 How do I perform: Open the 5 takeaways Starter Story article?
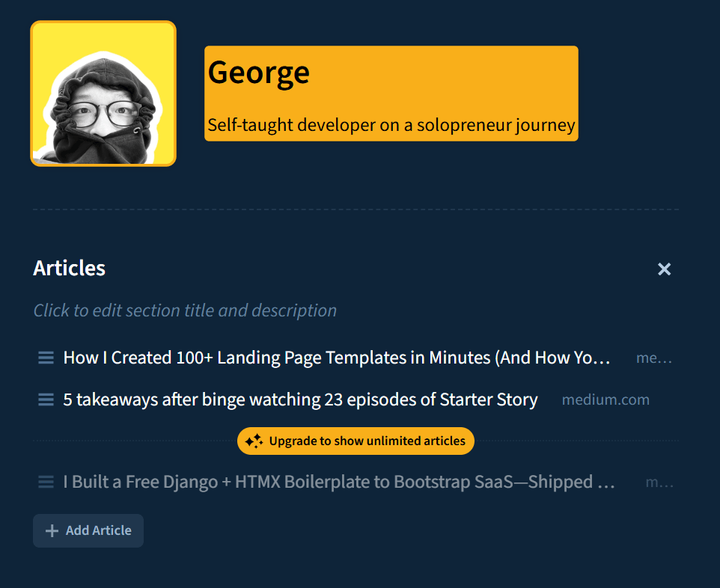tap(300, 399)
